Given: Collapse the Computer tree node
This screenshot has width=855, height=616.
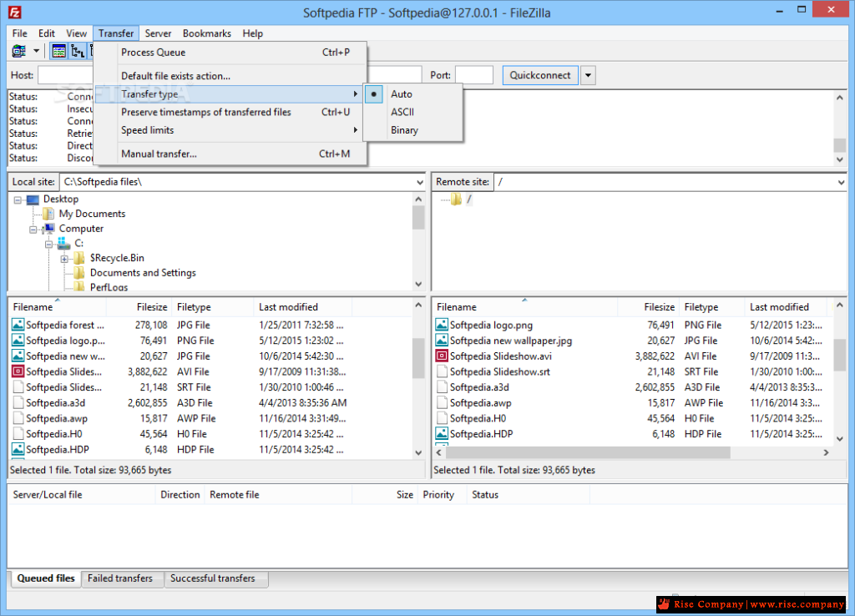Looking at the screenshot, I should (x=33, y=230).
